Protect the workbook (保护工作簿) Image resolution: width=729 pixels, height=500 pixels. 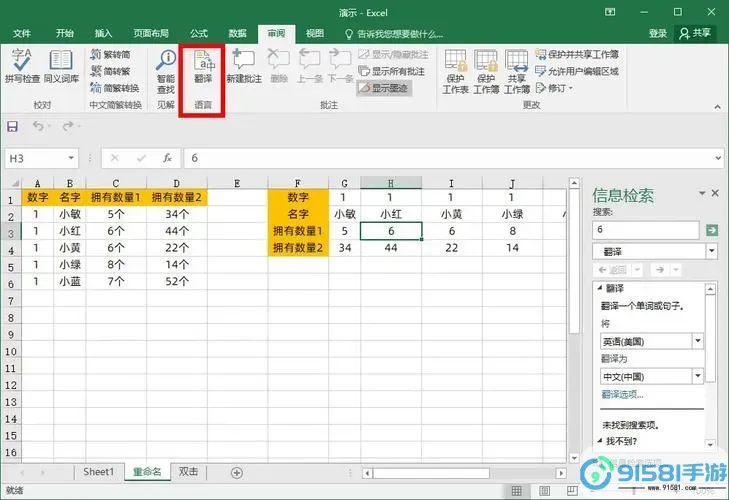click(x=486, y=71)
